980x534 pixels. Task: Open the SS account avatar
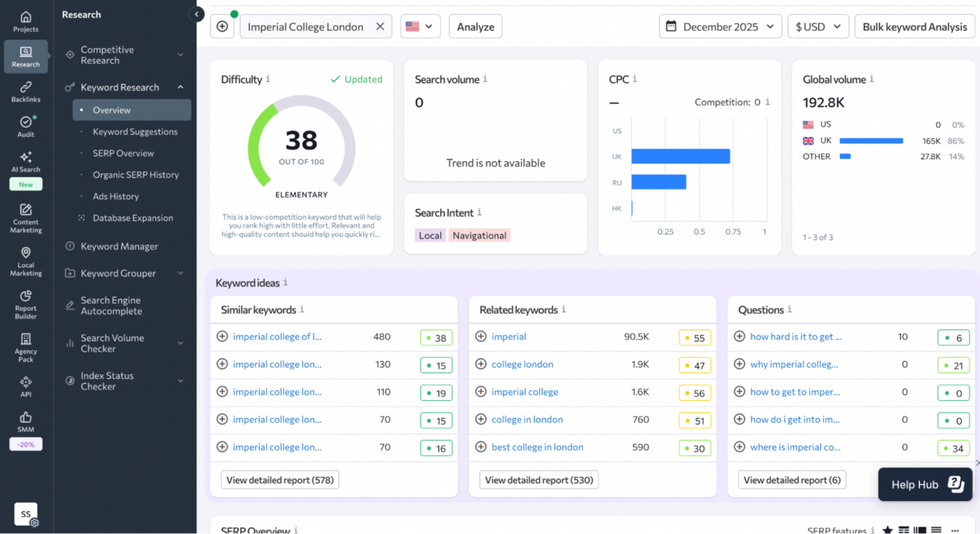point(25,514)
